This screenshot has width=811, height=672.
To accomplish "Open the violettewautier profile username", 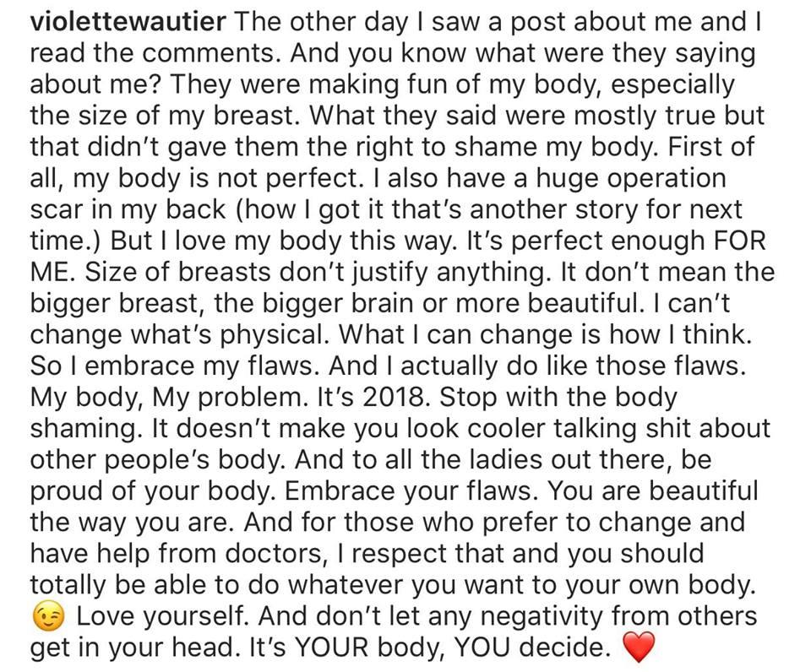I will click(128, 22).
